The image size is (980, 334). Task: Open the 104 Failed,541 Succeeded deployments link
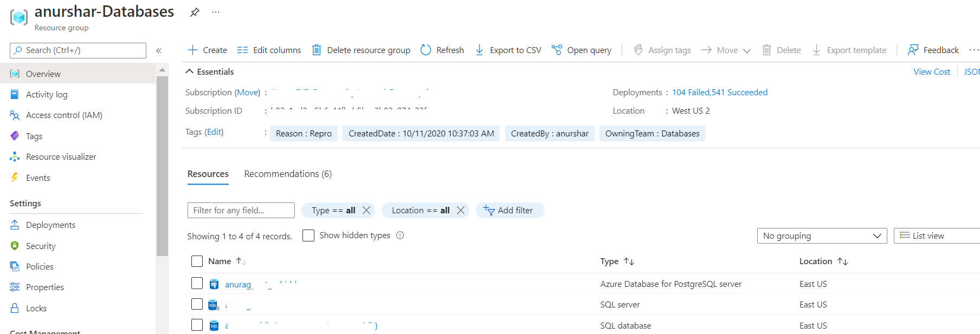[720, 93]
